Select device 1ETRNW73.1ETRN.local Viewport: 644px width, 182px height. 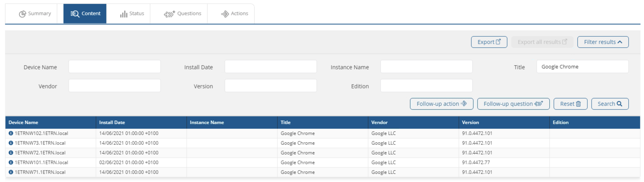pos(40,143)
